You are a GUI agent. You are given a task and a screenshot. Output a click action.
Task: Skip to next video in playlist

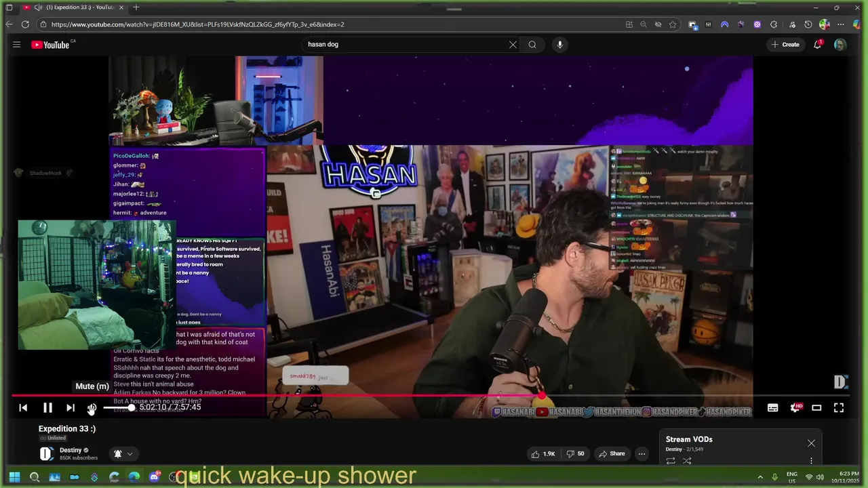[71, 407]
